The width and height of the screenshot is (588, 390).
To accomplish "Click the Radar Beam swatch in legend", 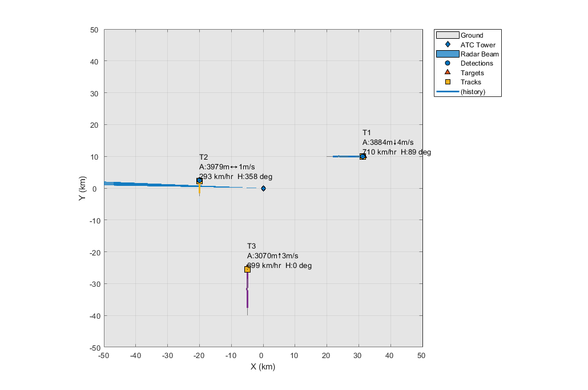I will point(448,54).
